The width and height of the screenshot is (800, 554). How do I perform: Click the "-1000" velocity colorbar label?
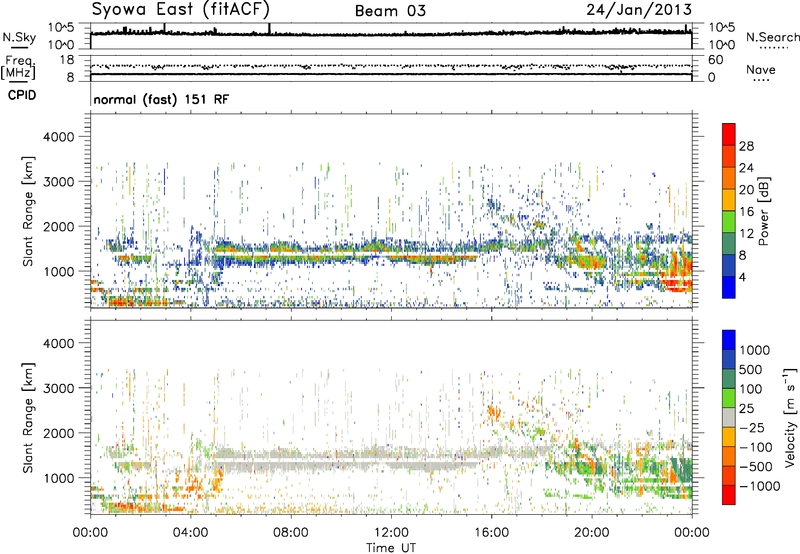coord(760,486)
